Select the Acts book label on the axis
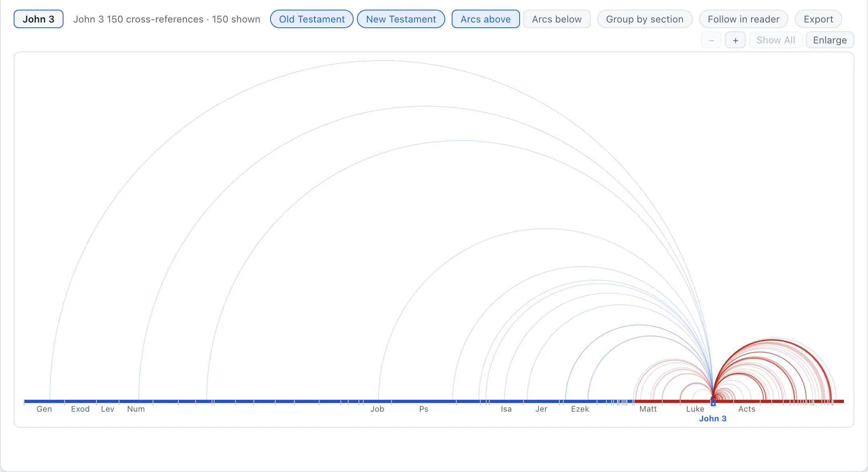The height and width of the screenshot is (472, 868). 747,409
